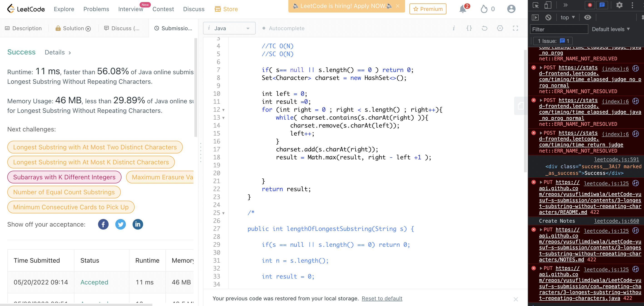Share acceptance on Facebook
Viewport: 644px width, 306px height.
103,224
